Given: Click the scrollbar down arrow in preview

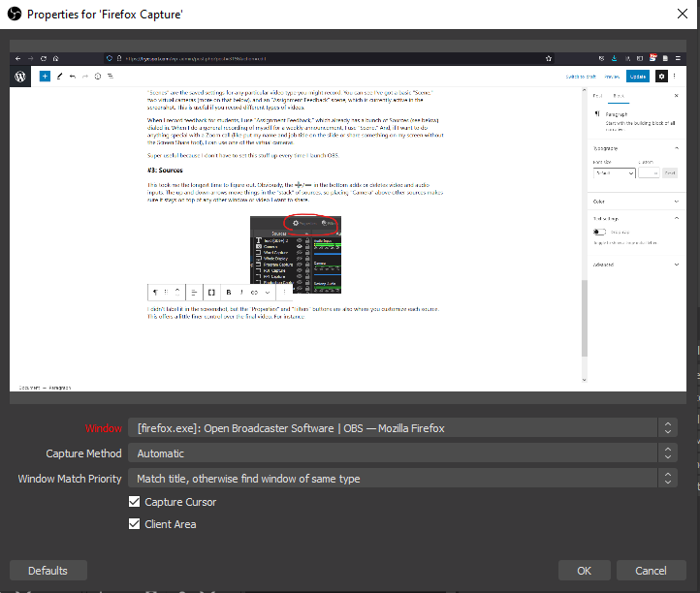Looking at the screenshot, I should (584, 380).
